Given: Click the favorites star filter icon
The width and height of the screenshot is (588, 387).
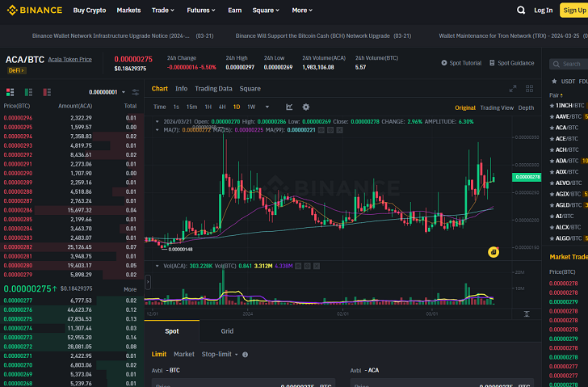Looking at the screenshot, I should click(554, 81).
